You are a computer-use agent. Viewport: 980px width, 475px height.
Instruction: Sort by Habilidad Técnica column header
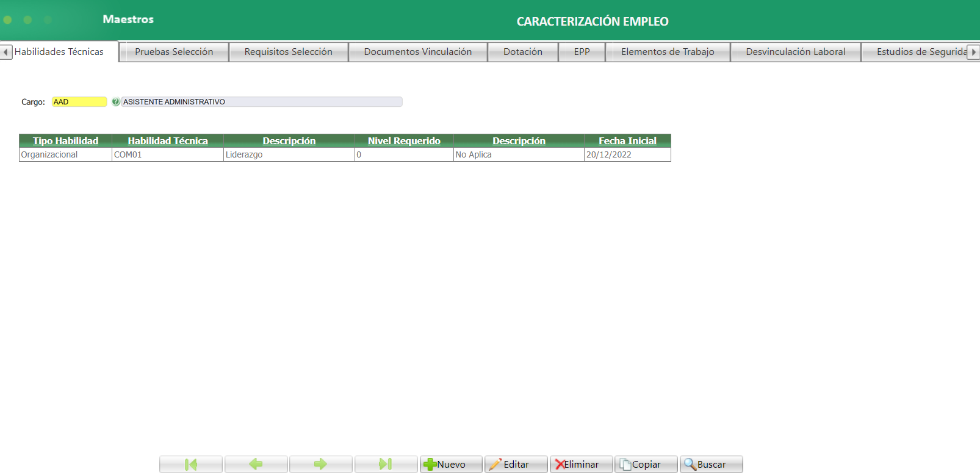pos(168,141)
